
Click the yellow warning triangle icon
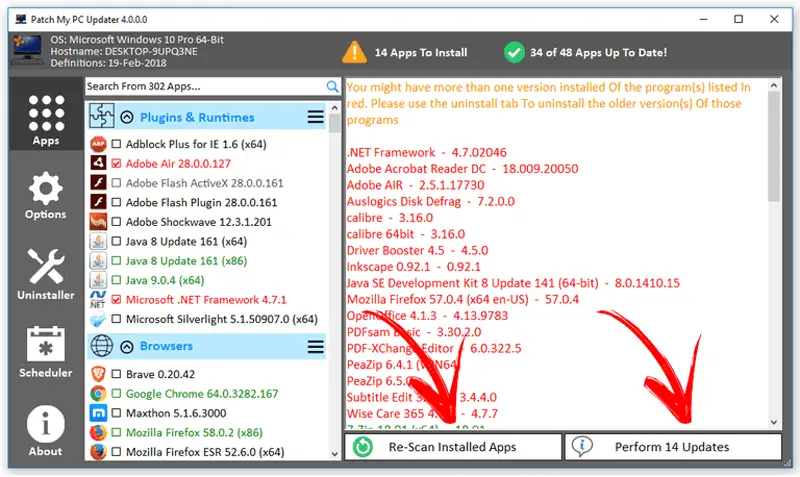354,52
